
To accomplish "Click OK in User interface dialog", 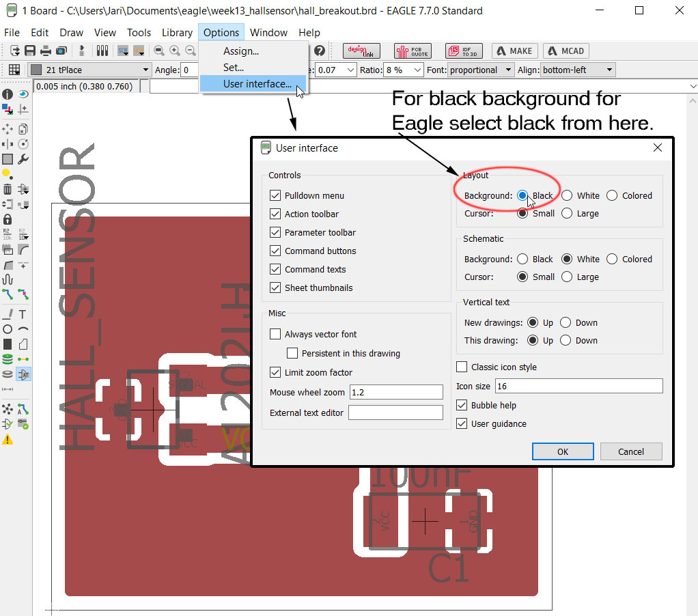I will coord(563,451).
